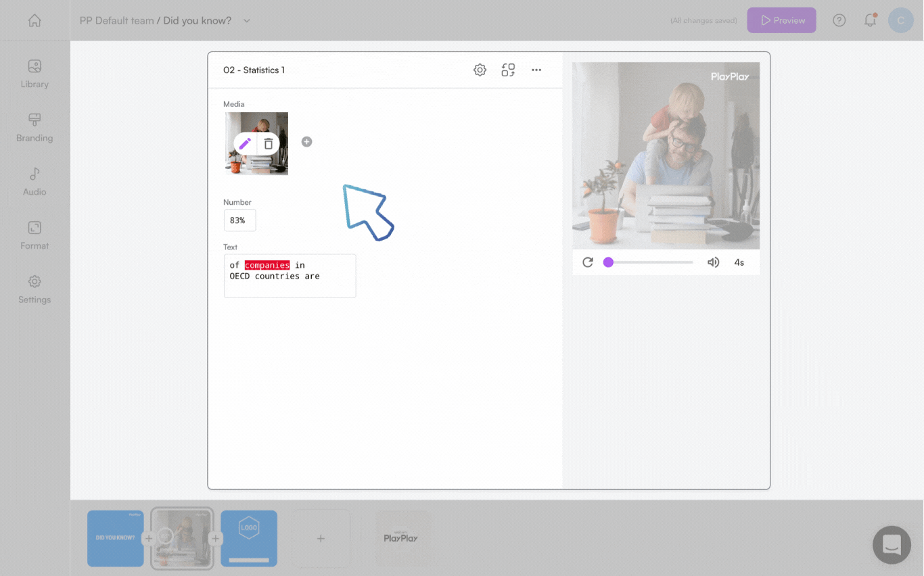Delete the media using the trash icon
The image size is (924, 576).
point(268,143)
